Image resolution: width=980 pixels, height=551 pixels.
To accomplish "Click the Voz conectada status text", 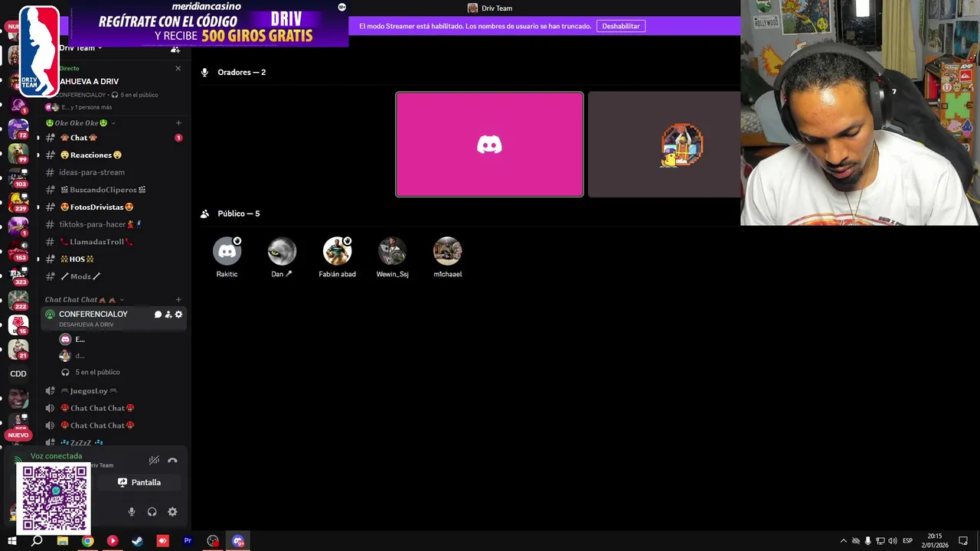I will (56, 456).
